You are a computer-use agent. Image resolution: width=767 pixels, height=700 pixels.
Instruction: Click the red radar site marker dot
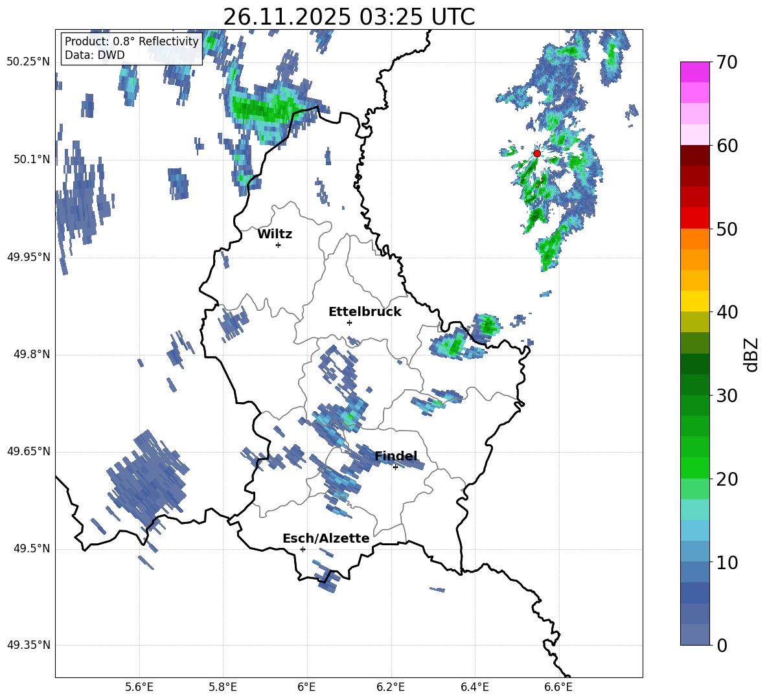(536, 153)
